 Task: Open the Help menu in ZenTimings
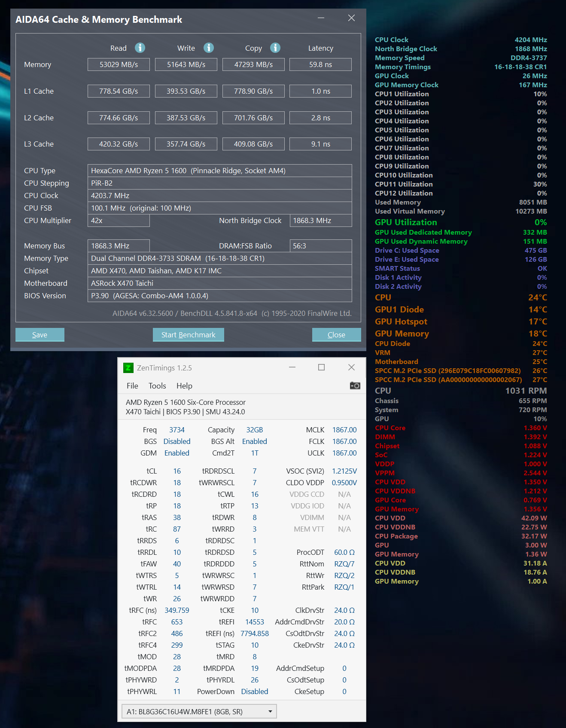tap(184, 386)
